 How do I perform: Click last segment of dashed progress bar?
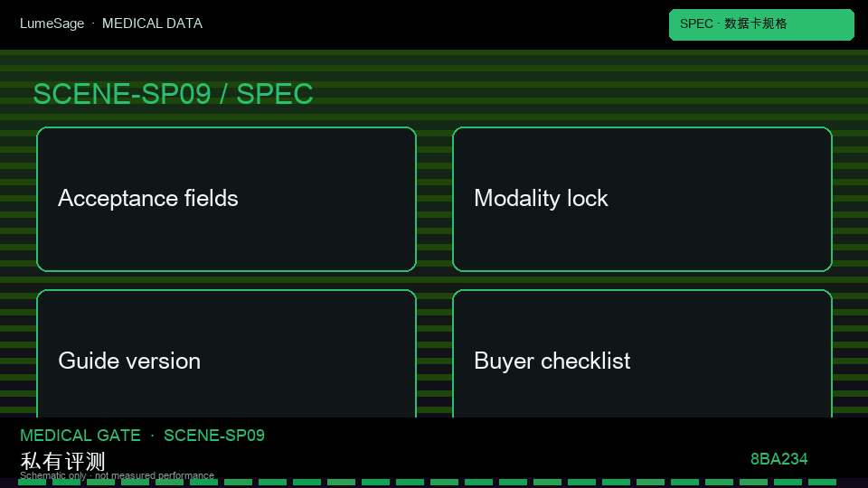(822, 483)
